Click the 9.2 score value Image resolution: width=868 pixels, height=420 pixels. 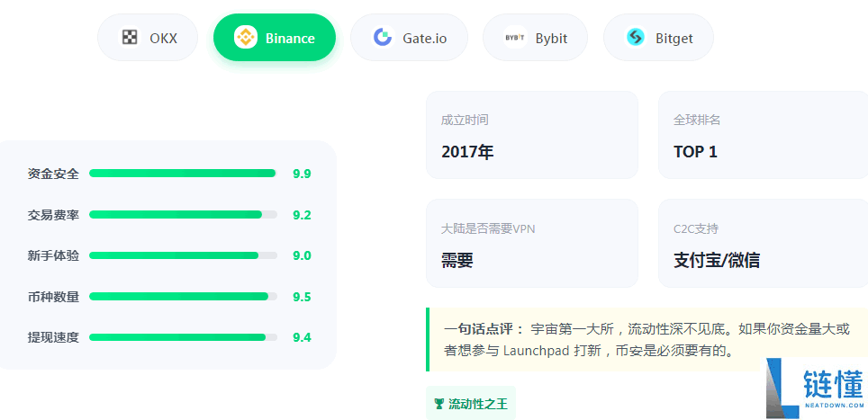pyautogui.click(x=302, y=215)
